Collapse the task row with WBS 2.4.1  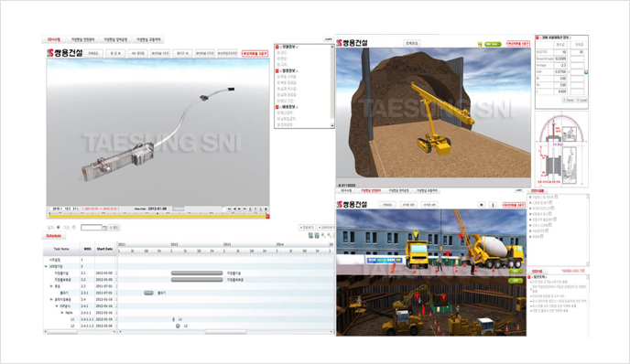coord(57,305)
